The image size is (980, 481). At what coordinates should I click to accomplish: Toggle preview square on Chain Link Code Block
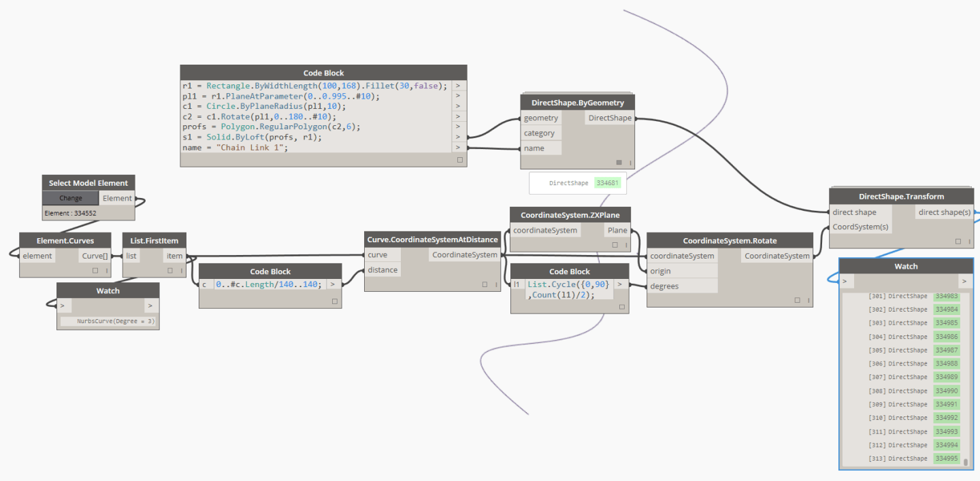(x=460, y=160)
